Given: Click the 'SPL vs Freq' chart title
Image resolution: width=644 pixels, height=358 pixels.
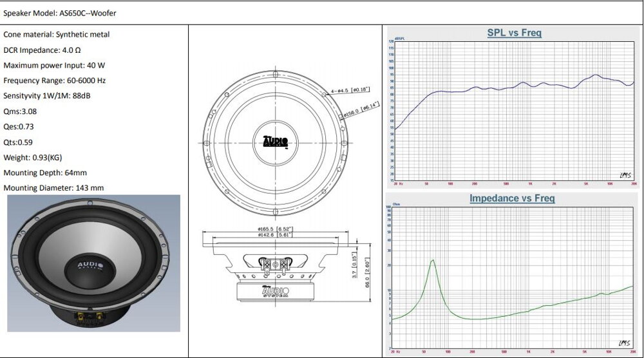Looking at the screenshot, I should click(x=514, y=33).
